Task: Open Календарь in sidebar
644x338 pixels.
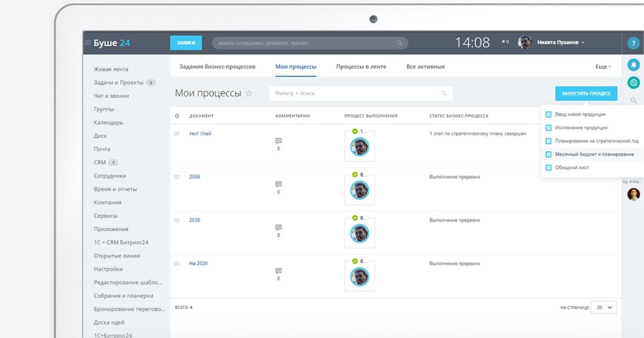Action: click(x=108, y=122)
